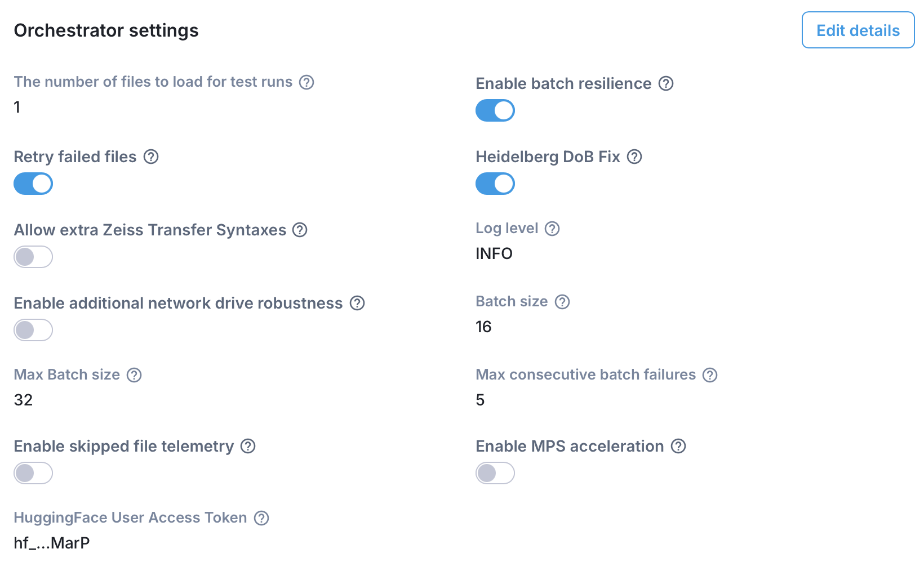Click the HuggingFace User Access Token help icon
The width and height of the screenshot is (924, 571).
[x=261, y=519]
